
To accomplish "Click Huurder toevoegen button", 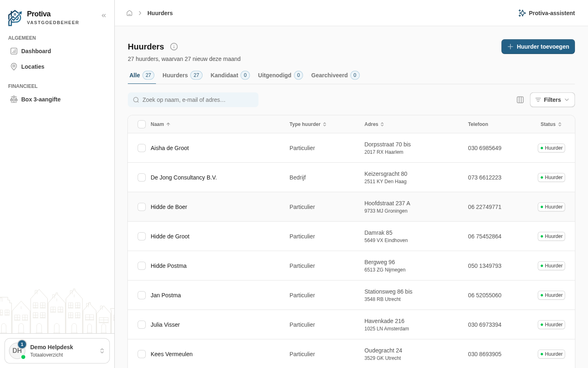I will (538, 47).
